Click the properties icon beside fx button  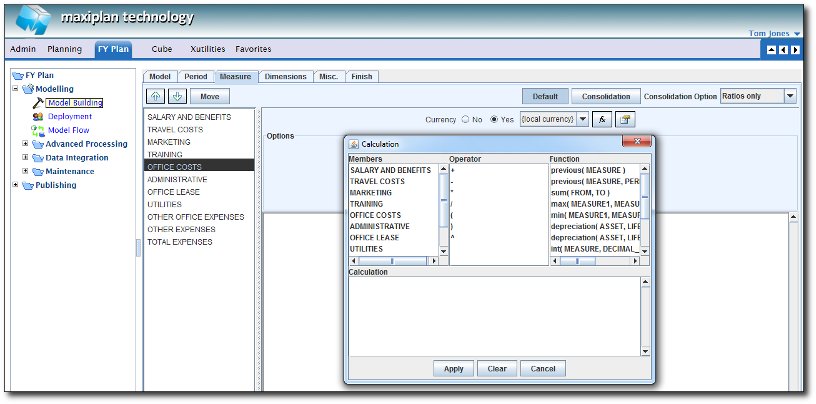625,119
